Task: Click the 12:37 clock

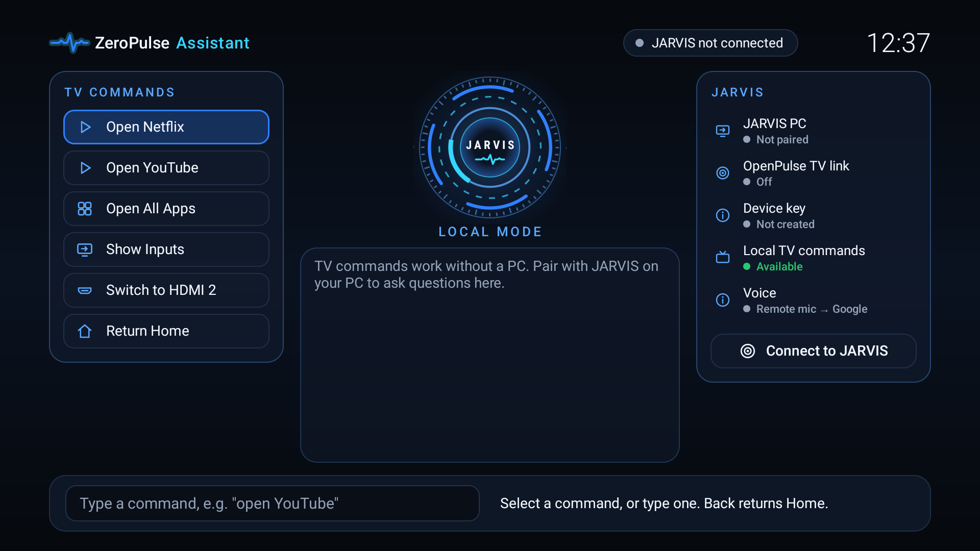Action: click(898, 43)
